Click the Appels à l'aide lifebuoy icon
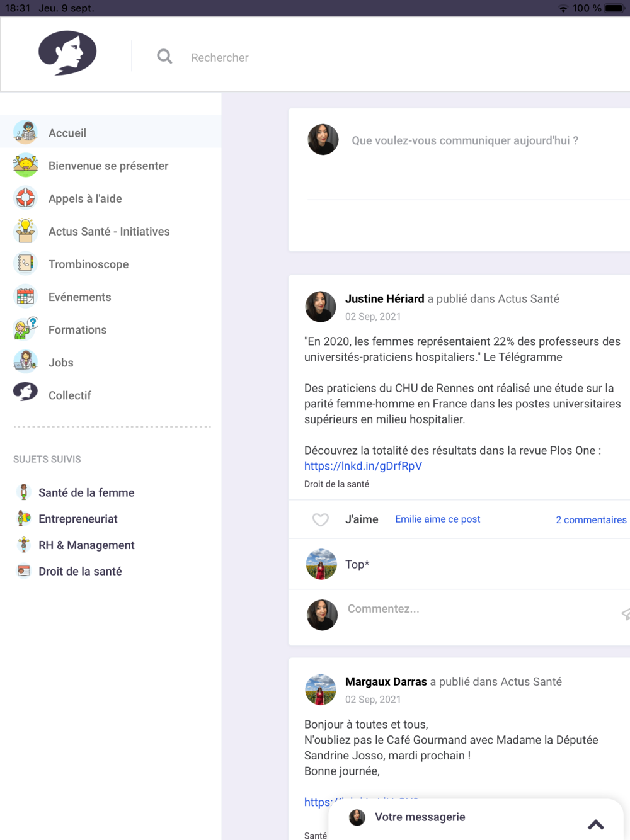This screenshot has width=630, height=840. coord(25,198)
